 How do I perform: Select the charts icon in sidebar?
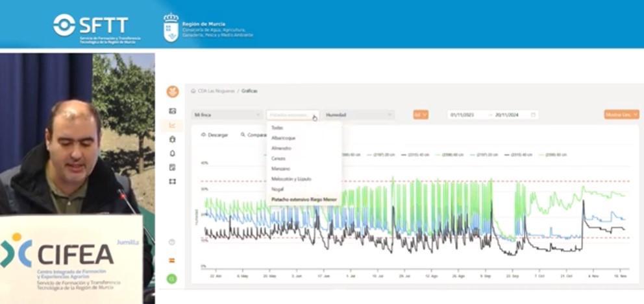coord(173,126)
